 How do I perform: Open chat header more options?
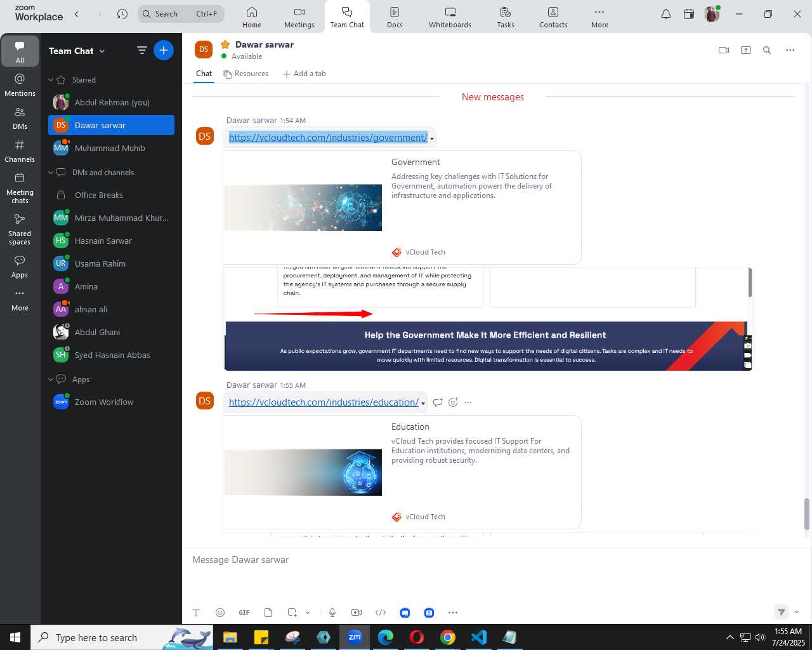coord(790,50)
